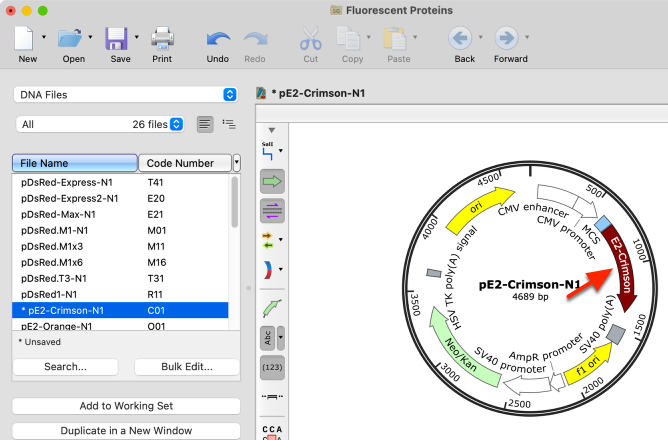Sort by Code Number column header
Screen dimensions: 668x440
coord(185,163)
